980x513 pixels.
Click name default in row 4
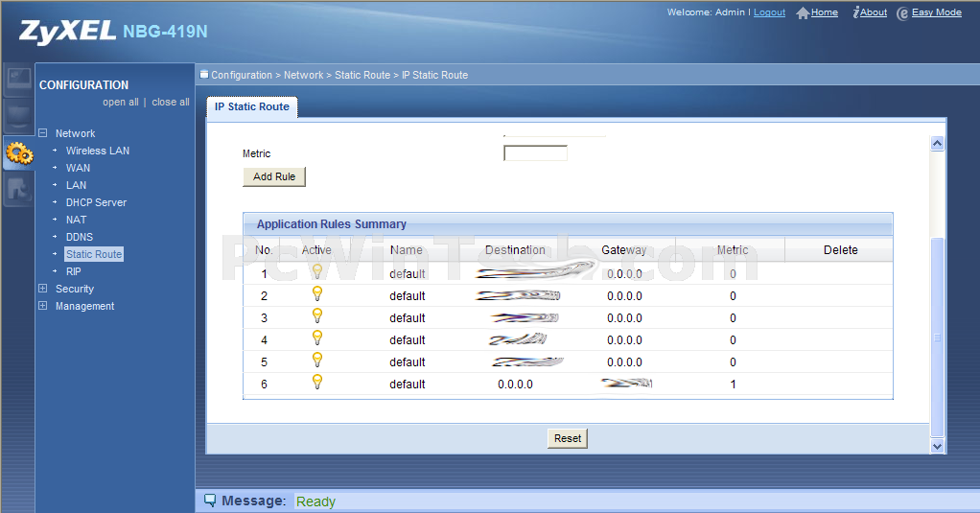(408, 339)
